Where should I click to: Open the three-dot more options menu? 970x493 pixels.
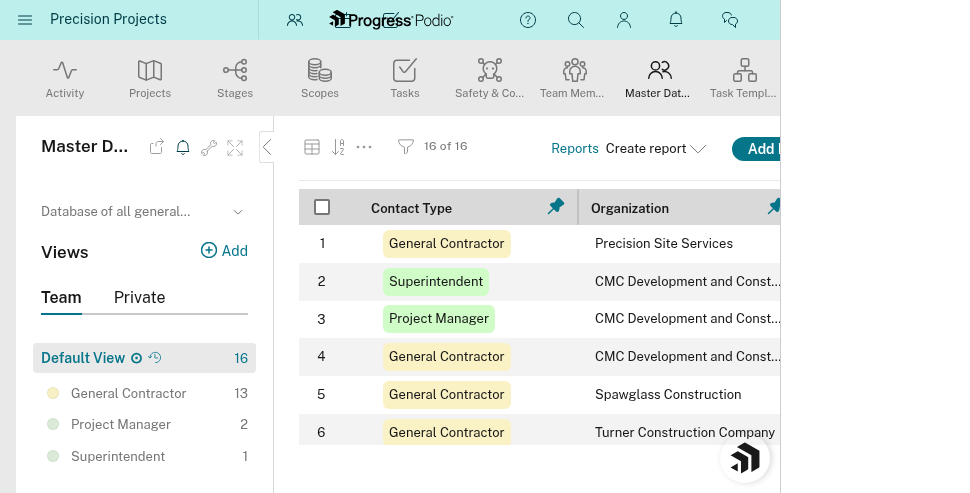364,147
